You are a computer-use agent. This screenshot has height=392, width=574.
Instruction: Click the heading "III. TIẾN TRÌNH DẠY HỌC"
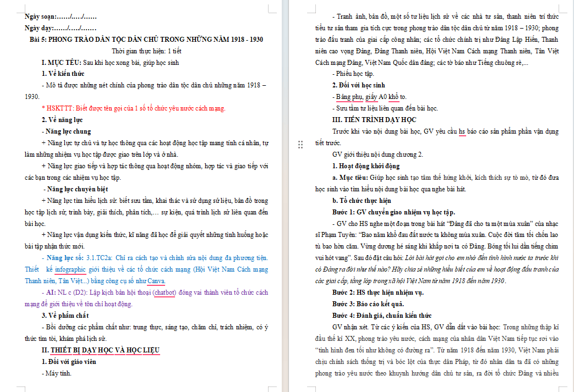374,120
